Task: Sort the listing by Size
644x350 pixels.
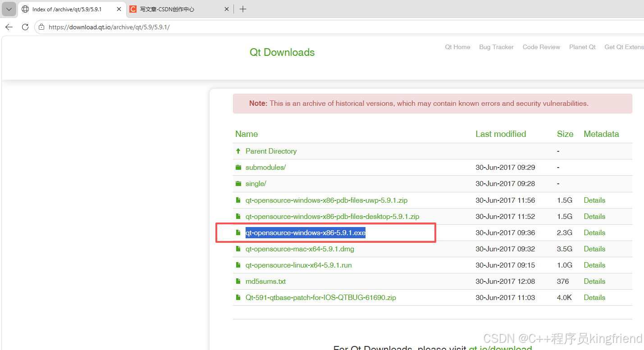Action: [x=565, y=134]
